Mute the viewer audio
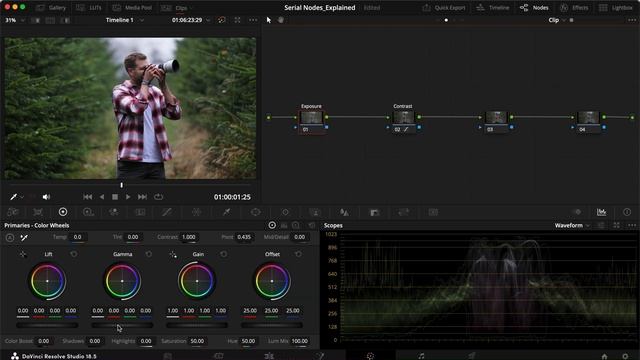This screenshot has width=640, height=360. pyautogui.click(x=46, y=197)
